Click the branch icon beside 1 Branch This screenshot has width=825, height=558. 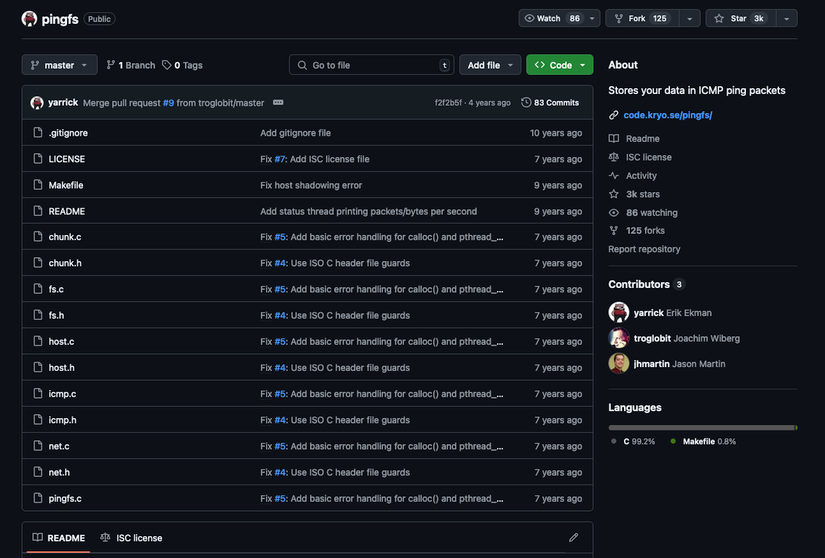click(110, 65)
